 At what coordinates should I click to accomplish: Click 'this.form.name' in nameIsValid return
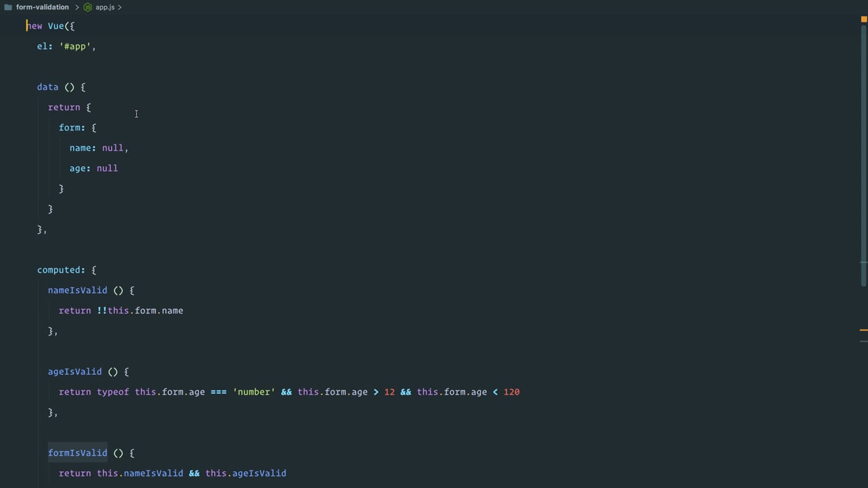(145, 310)
